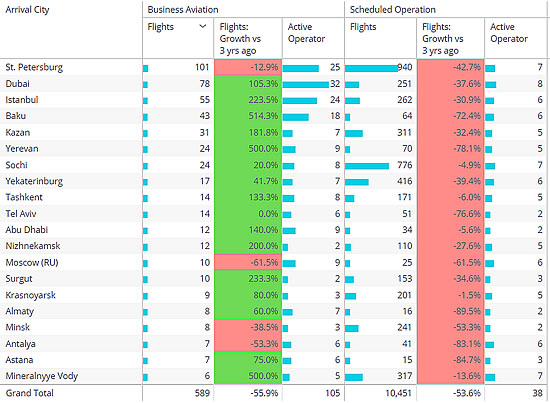Viewport: 550px width, 403px height.
Task: Click the red -12.9% growth cell
Action: (x=248, y=67)
